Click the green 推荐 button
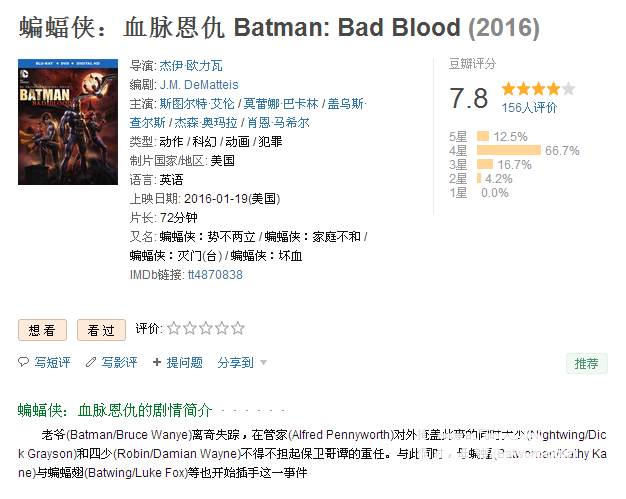 586,364
